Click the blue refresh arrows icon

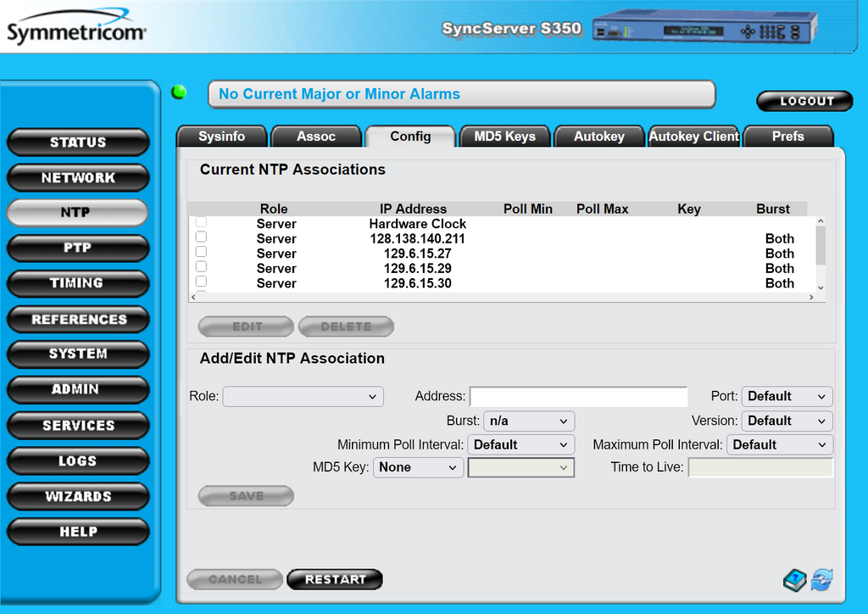pyautogui.click(x=821, y=580)
